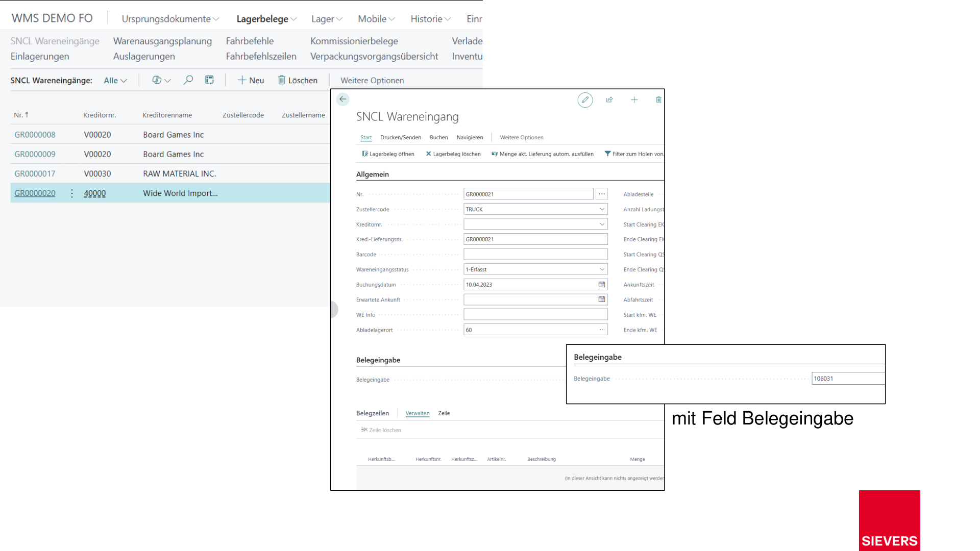Click the back arrow in SNCL Wareneingang card

click(342, 99)
